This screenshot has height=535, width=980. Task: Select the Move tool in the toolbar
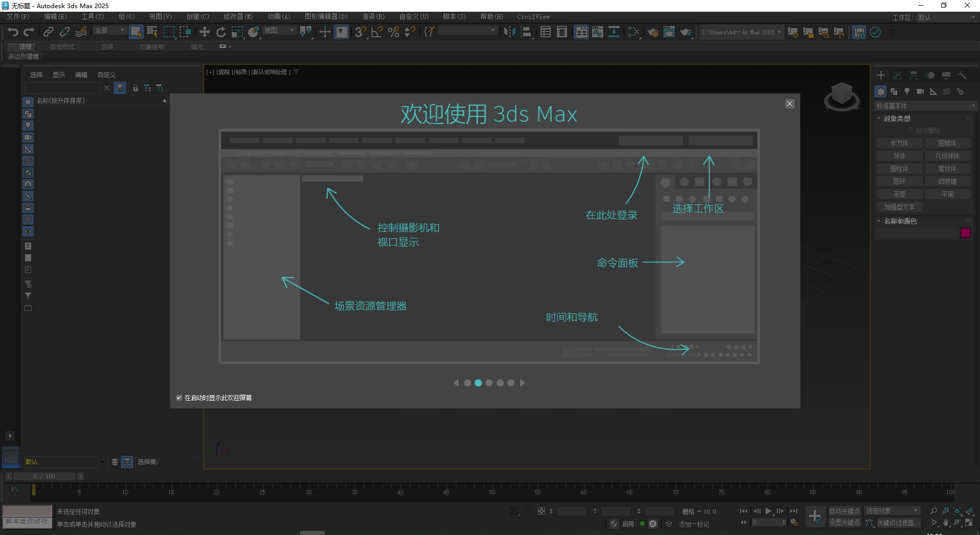[204, 32]
